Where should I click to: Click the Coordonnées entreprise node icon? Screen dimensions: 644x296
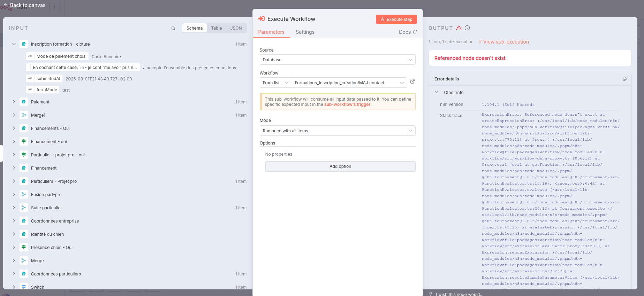pyautogui.click(x=24, y=221)
